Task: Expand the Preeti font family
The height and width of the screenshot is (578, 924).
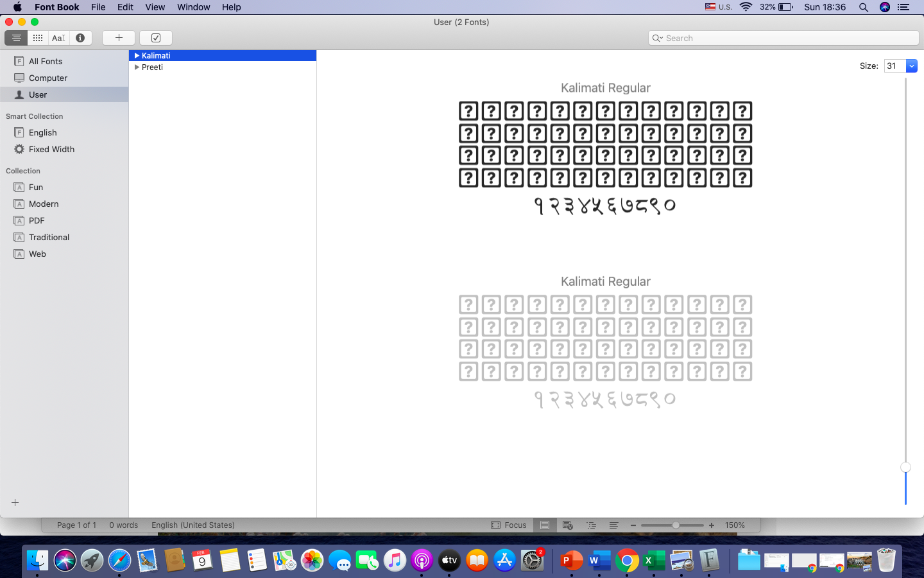Action: click(x=137, y=67)
